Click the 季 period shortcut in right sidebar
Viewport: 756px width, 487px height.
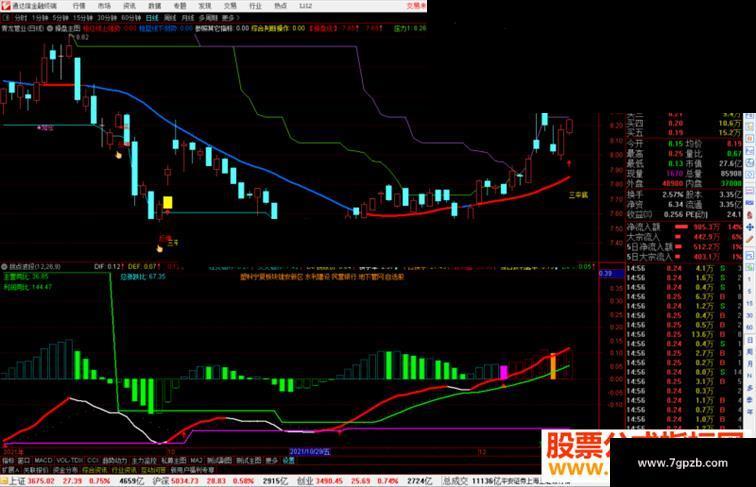pyautogui.click(x=750, y=400)
